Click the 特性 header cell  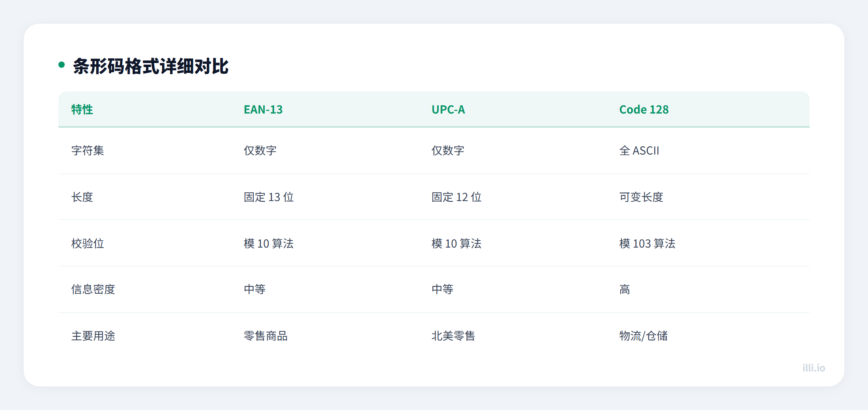point(82,110)
